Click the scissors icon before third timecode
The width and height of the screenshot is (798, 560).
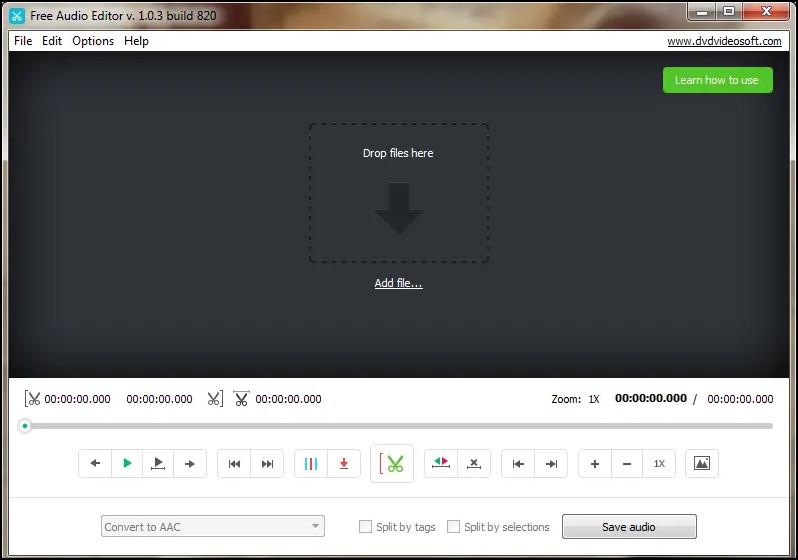click(x=241, y=399)
